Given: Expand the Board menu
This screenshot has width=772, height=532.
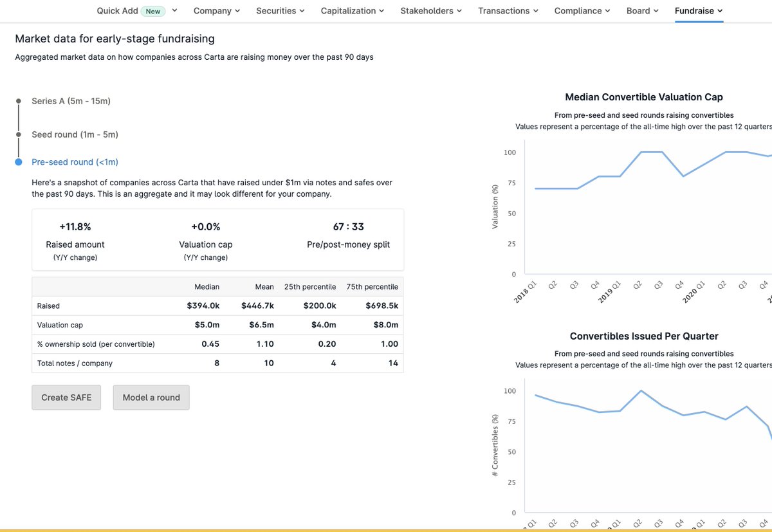Looking at the screenshot, I should click(643, 11).
